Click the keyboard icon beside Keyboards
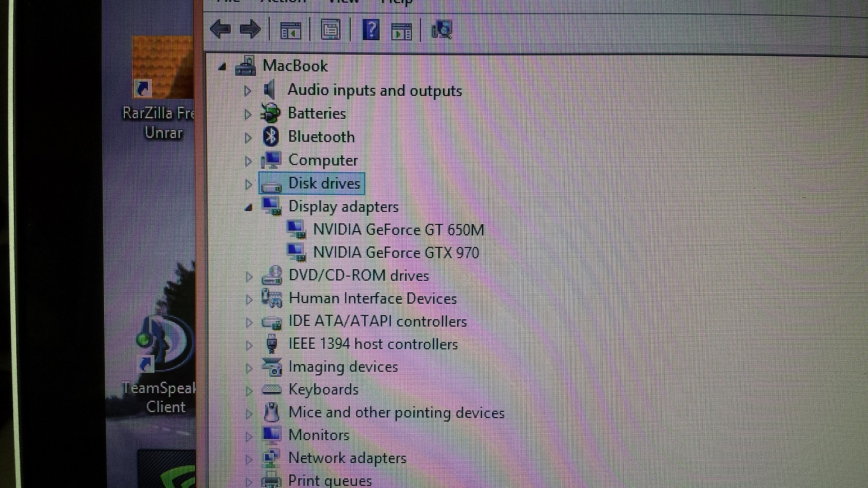 pos(272,390)
